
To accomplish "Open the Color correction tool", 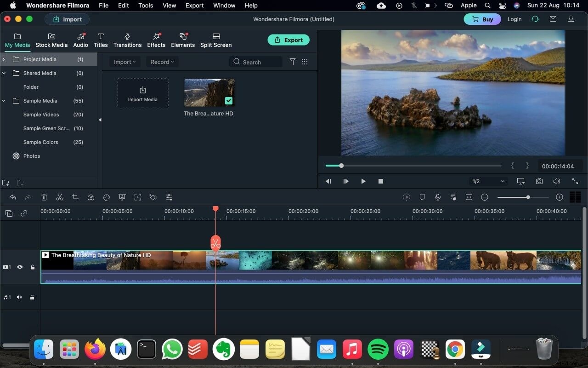I will 107,197.
